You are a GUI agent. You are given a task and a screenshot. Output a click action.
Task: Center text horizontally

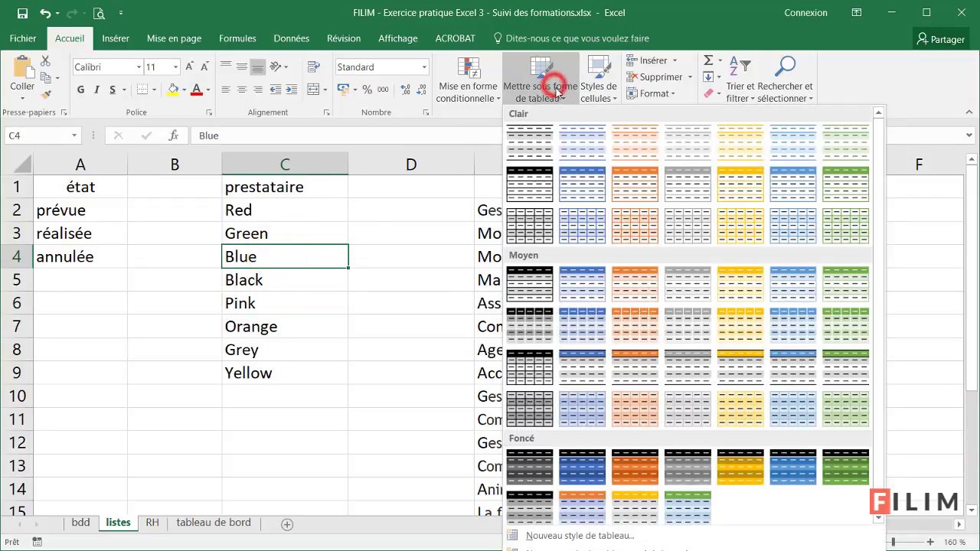[x=241, y=90]
